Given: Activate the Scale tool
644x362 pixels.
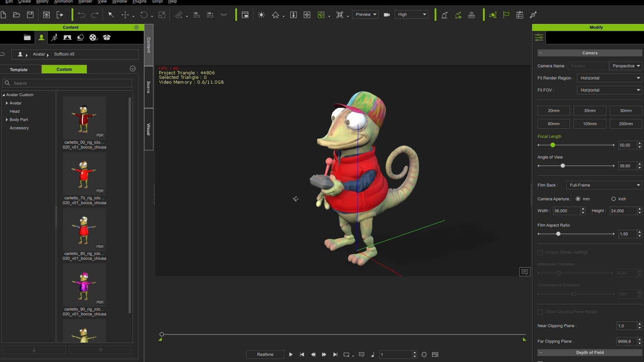Looking at the screenshot, I should (x=162, y=15).
